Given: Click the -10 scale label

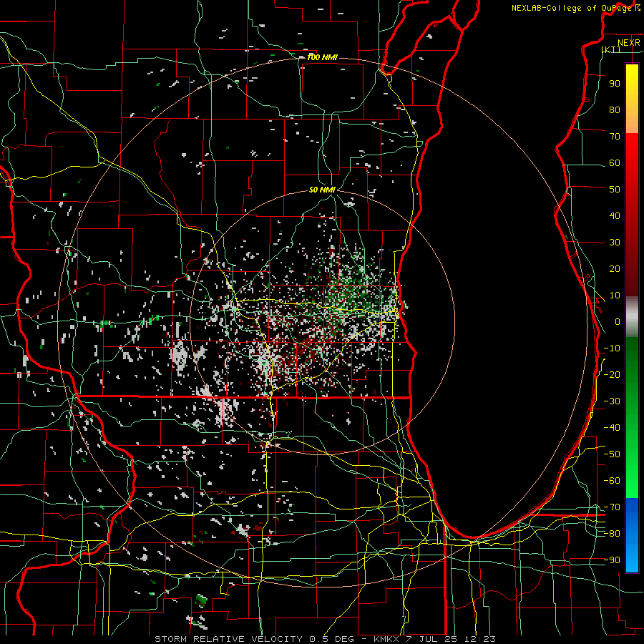Looking at the screenshot, I should pyautogui.click(x=612, y=348).
